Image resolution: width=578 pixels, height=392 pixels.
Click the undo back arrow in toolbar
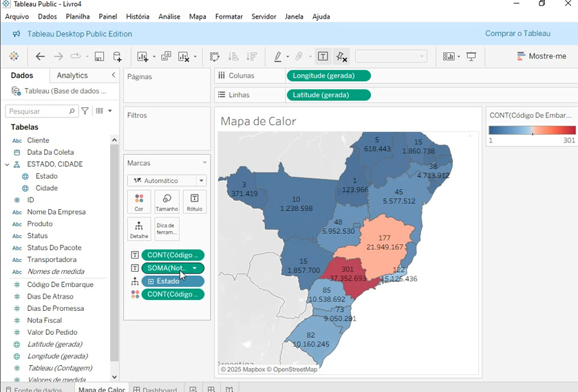click(x=40, y=56)
